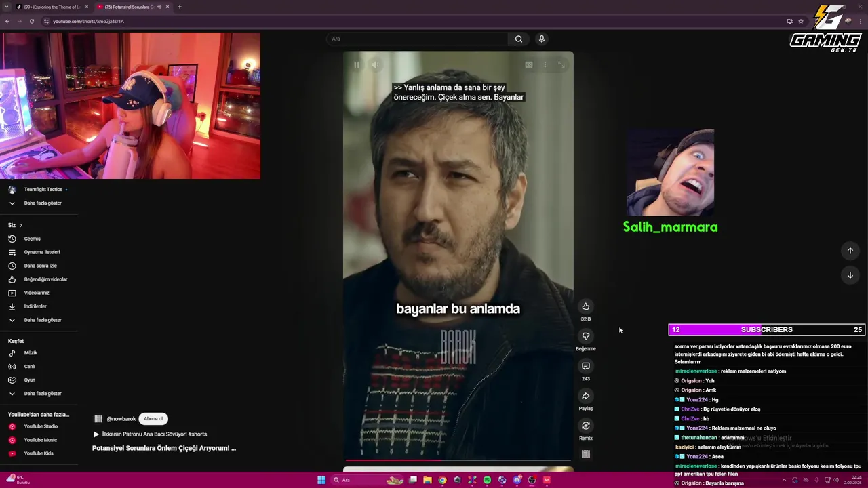Image resolution: width=868 pixels, height=488 pixels.
Task: Close the TikTok browser tab
Action: (87, 7)
